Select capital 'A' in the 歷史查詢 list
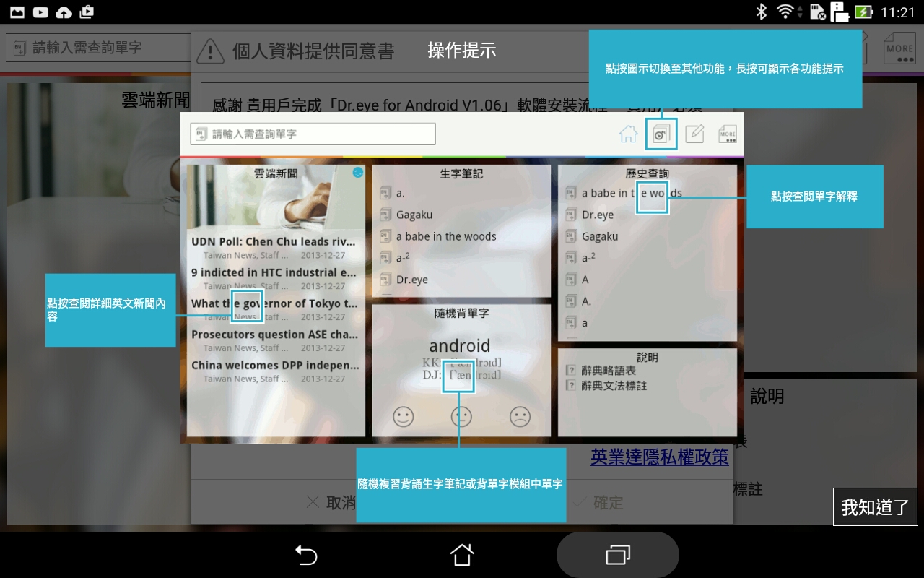924x578 pixels. pyautogui.click(x=585, y=280)
